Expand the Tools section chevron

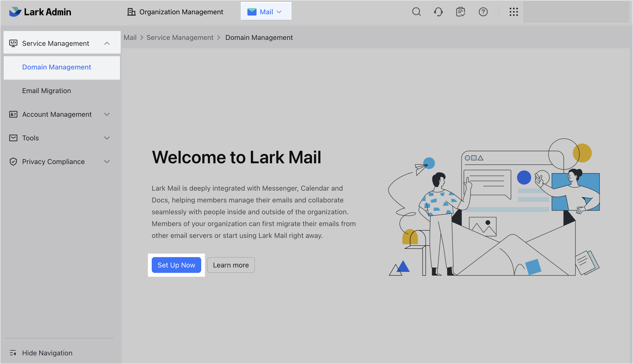pos(107,138)
